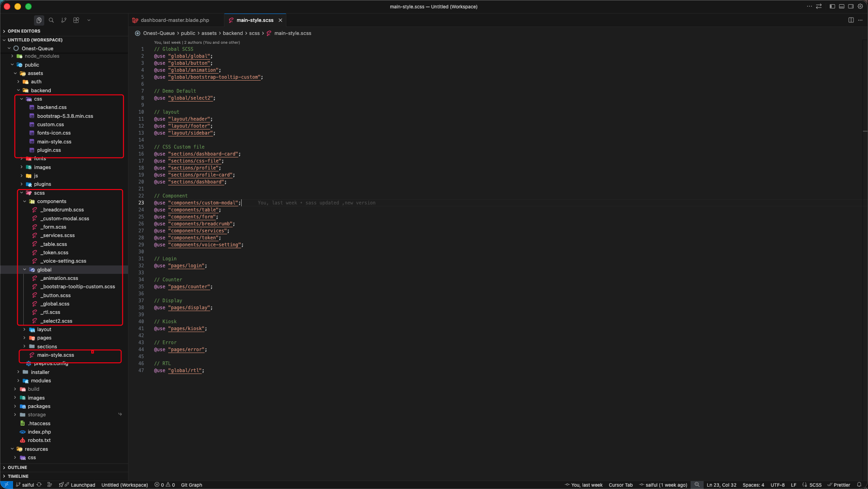Open Launchpad from the status bar
This screenshot has height=489, width=868.
click(77, 485)
